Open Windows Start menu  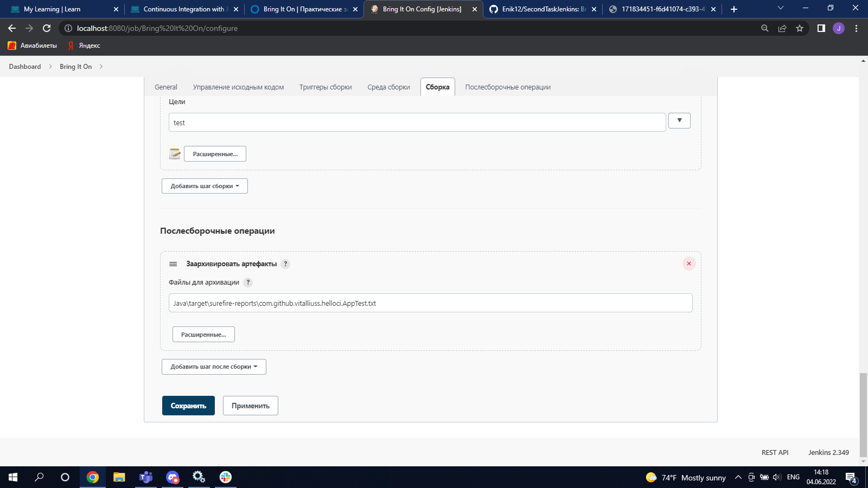[x=13, y=477]
